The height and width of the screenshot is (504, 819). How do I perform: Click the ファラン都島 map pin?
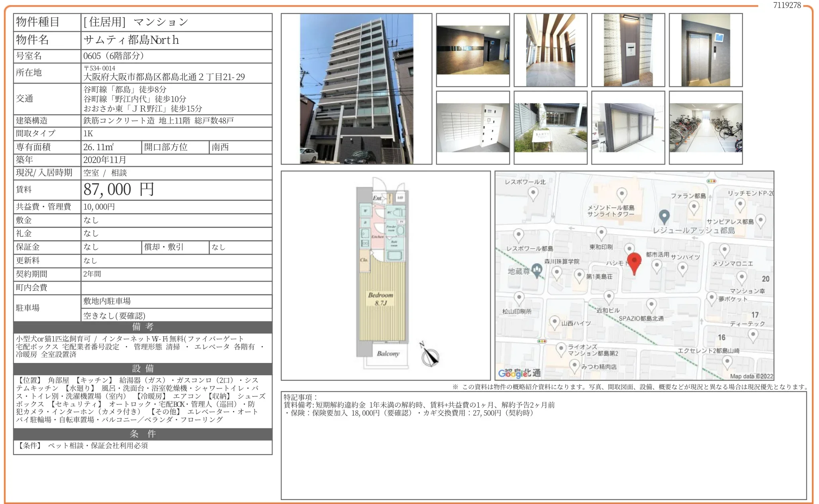click(694, 206)
